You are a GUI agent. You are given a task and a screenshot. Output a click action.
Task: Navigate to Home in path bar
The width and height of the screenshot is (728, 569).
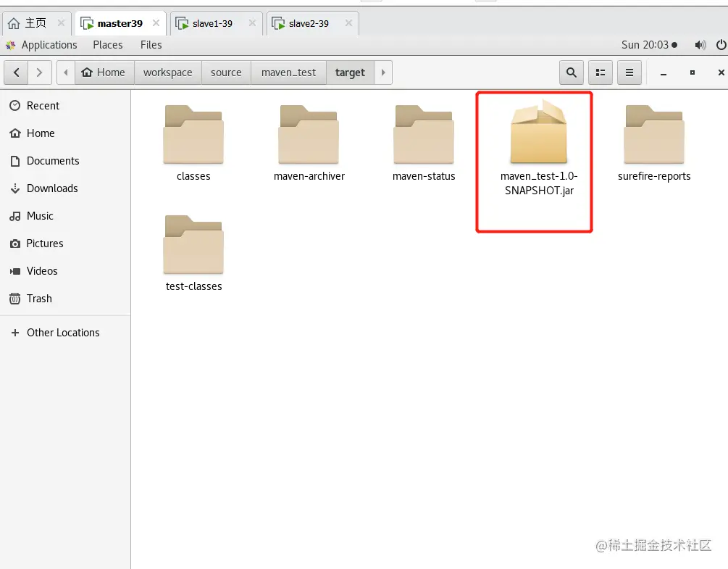pos(104,72)
